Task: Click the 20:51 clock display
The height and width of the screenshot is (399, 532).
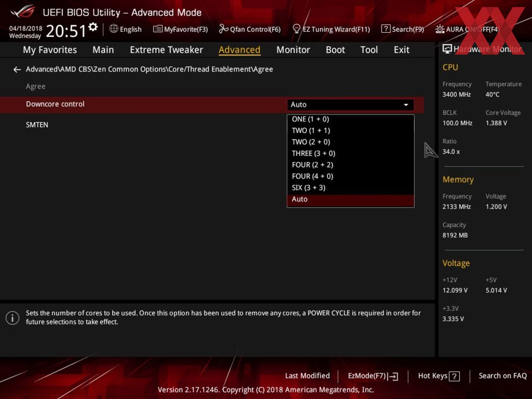Action: click(x=66, y=31)
